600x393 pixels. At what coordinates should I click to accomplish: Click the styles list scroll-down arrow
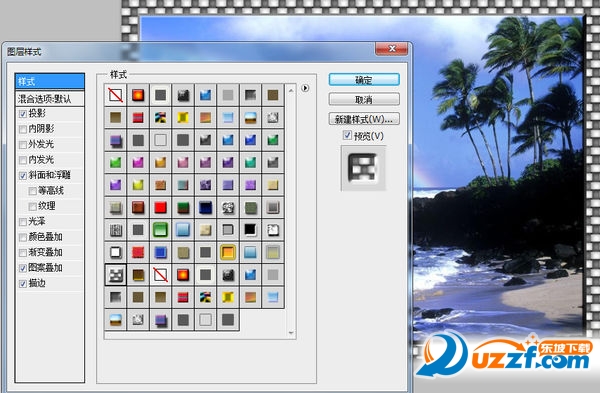click(291, 333)
